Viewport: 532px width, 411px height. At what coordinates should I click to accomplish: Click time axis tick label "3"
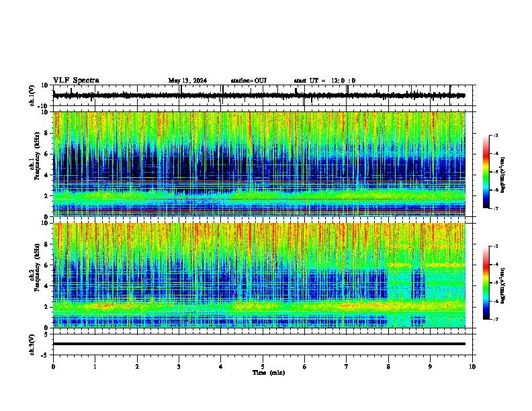coord(179,367)
